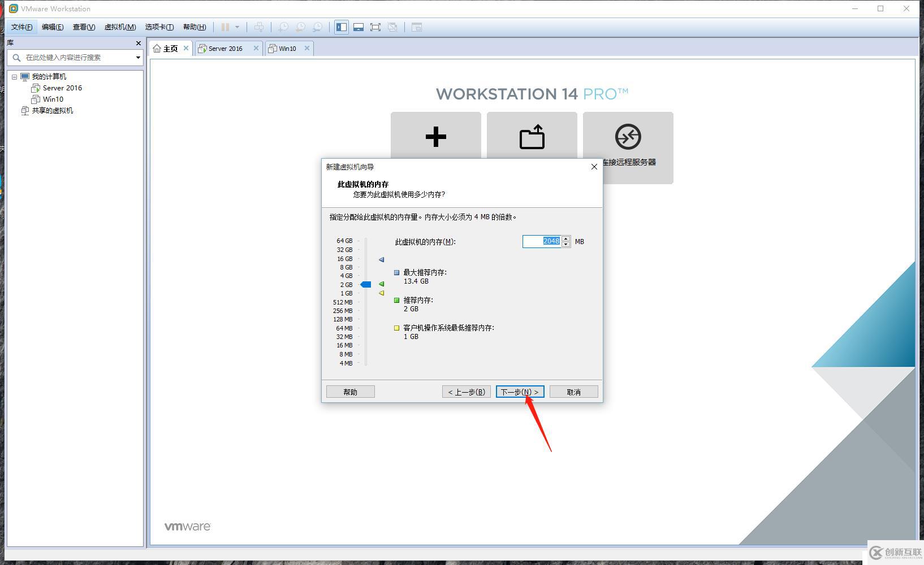Image resolution: width=924 pixels, height=565 pixels.
Task: Click the take snapshot toolbar icon
Action: click(x=283, y=27)
